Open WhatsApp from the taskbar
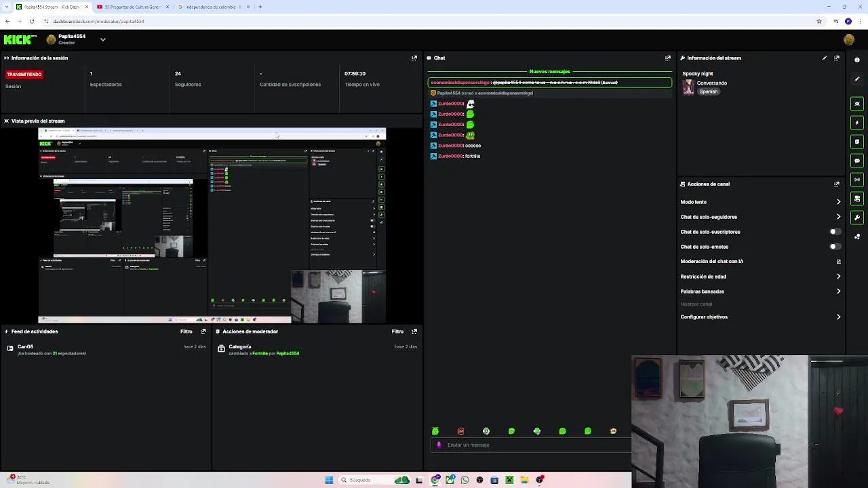The height and width of the screenshot is (488, 868). coord(465,480)
